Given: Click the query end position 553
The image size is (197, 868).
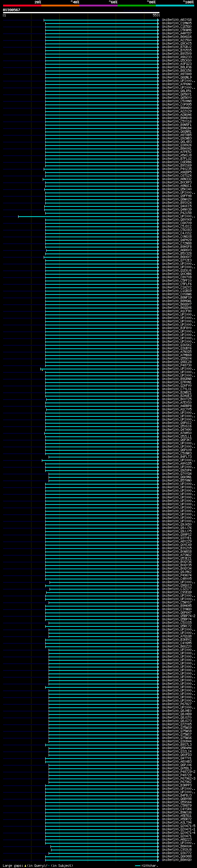Looking at the screenshot, I should click(155, 15).
